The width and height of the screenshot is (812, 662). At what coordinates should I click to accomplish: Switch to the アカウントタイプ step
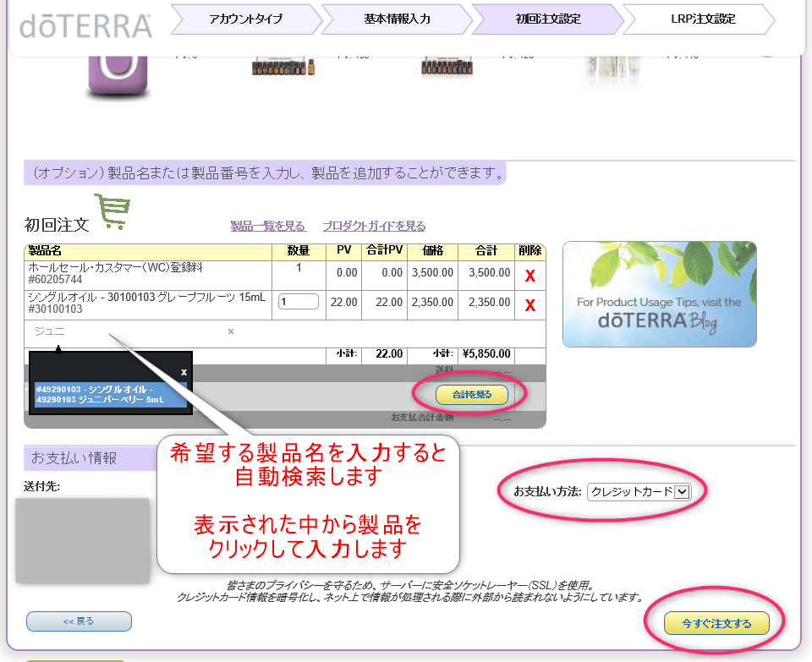pos(244,20)
